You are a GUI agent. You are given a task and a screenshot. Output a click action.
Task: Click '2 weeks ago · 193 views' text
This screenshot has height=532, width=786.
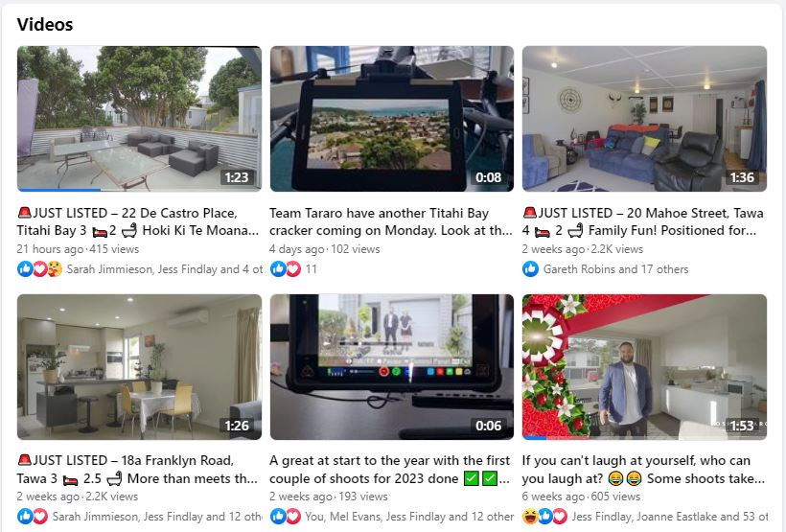329,497
